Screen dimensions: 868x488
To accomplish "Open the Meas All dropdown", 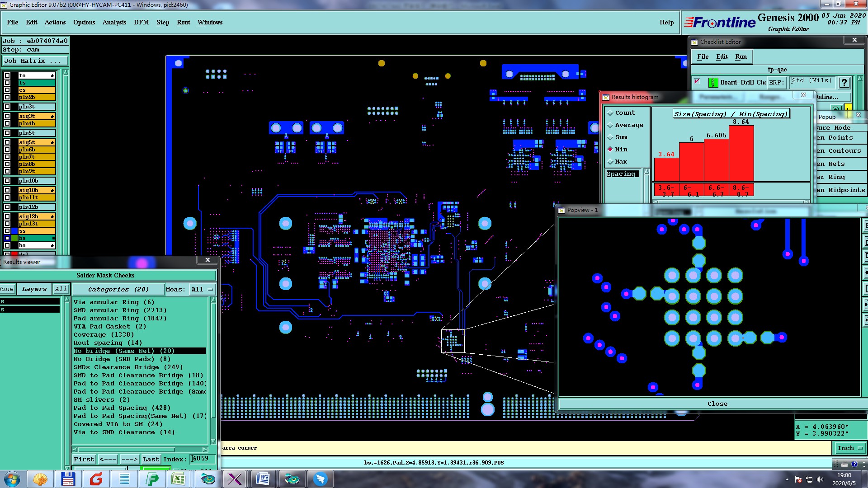I will pos(202,289).
